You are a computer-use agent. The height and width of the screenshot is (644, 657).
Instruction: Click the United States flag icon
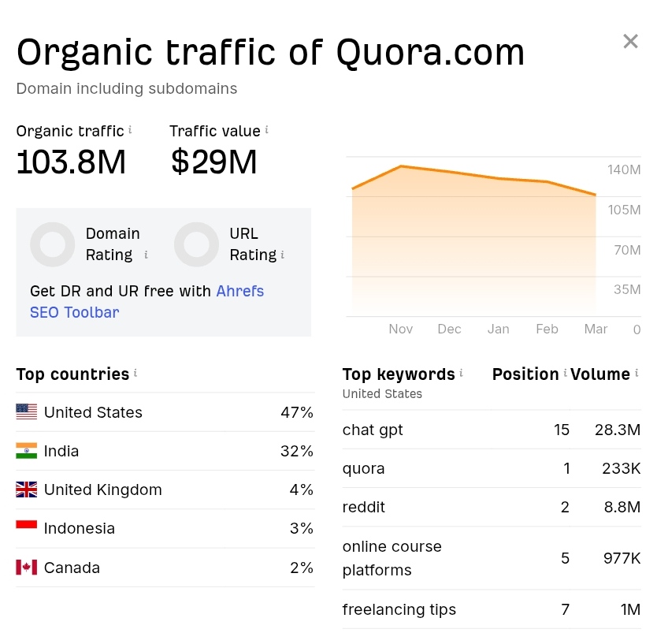pyautogui.click(x=26, y=411)
